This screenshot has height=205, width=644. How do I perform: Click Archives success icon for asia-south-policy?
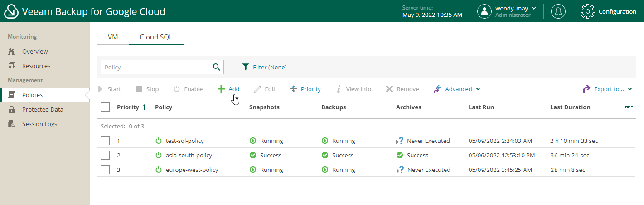(x=400, y=155)
